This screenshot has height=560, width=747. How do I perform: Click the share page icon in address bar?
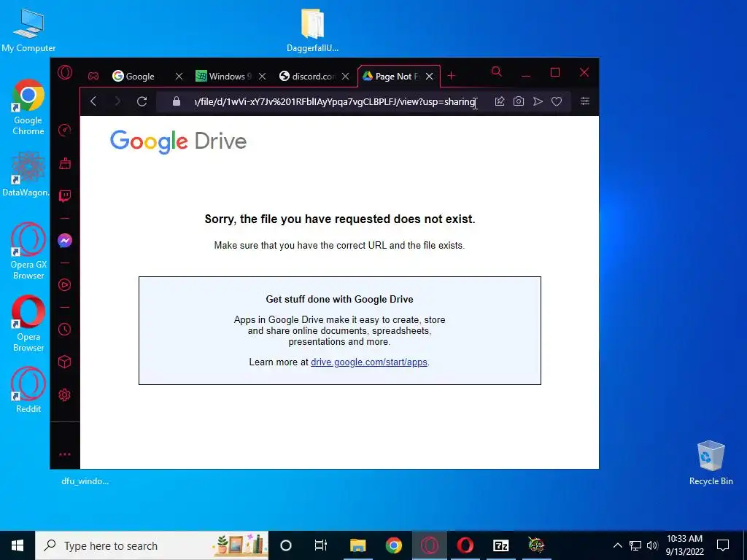point(500,101)
